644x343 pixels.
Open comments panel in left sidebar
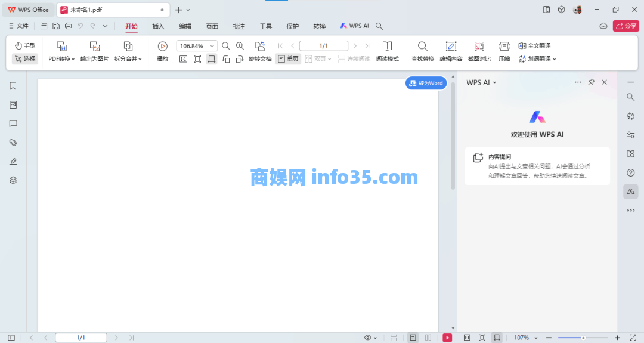click(13, 123)
